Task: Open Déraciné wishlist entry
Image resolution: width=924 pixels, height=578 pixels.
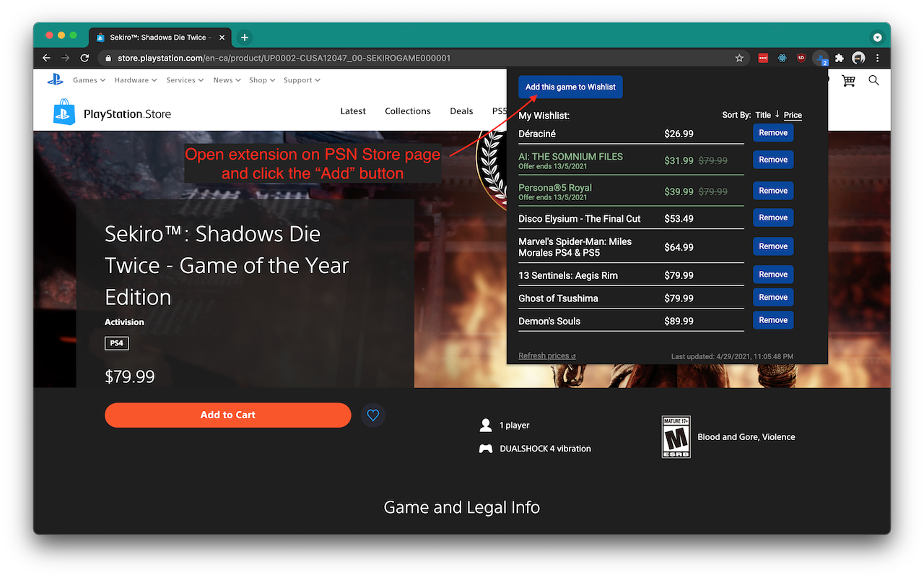Action: tap(537, 134)
